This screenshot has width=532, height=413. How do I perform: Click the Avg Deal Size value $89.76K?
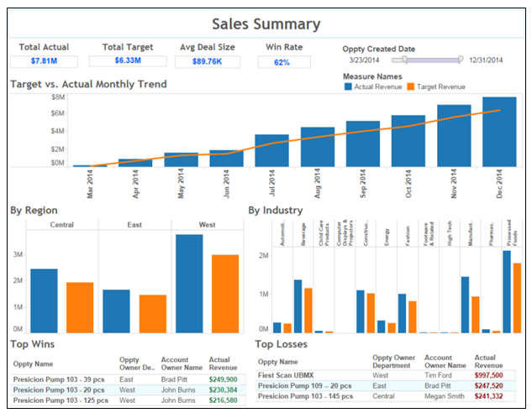[208, 61]
